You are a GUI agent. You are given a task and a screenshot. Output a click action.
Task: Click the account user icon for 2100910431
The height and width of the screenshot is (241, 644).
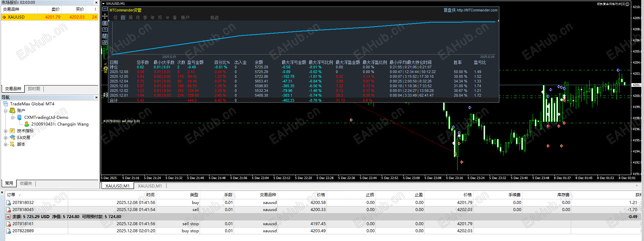[27, 124]
